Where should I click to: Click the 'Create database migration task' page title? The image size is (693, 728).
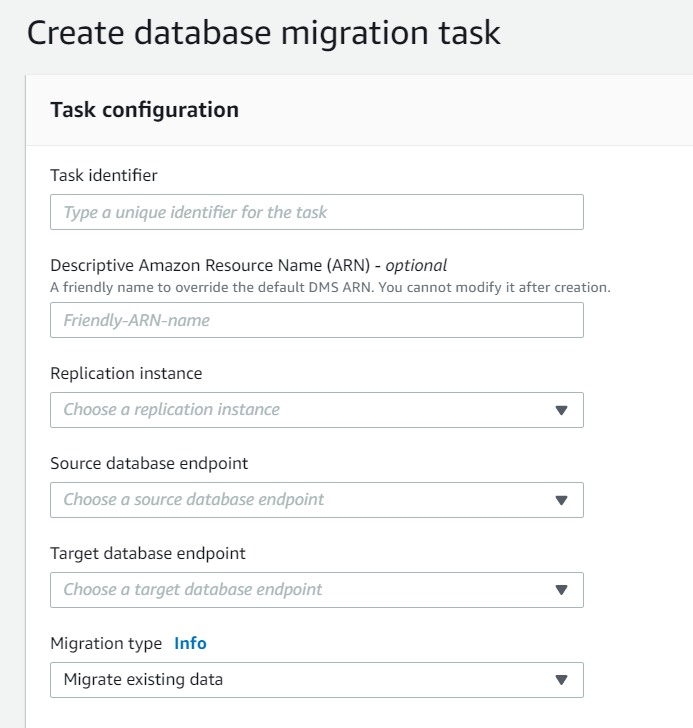coord(263,33)
